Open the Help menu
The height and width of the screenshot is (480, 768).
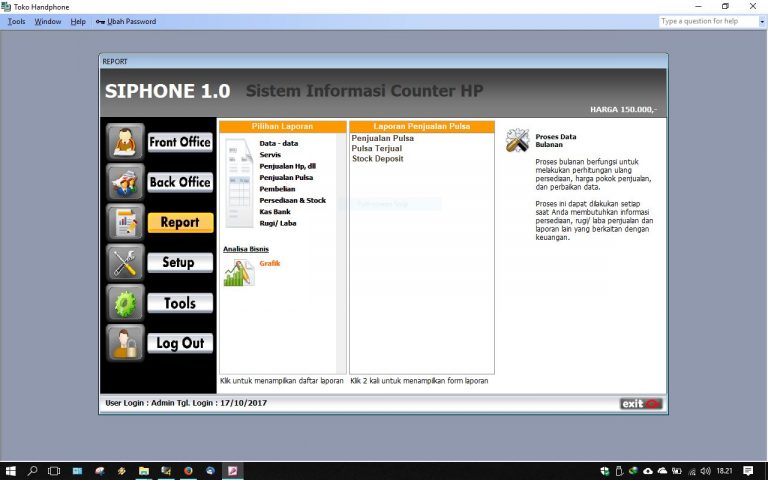point(78,22)
